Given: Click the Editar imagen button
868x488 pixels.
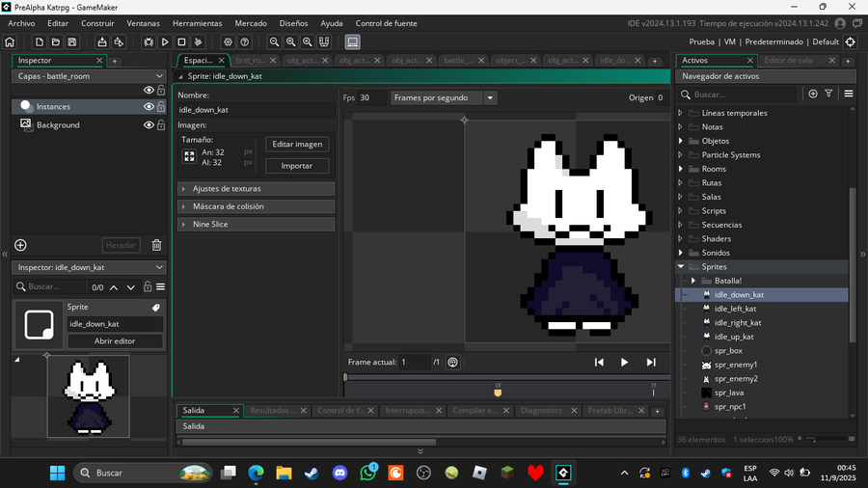Looking at the screenshot, I should click(297, 144).
